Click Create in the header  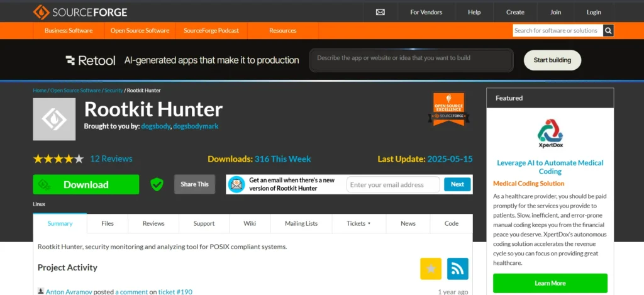click(x=515, y=13)
